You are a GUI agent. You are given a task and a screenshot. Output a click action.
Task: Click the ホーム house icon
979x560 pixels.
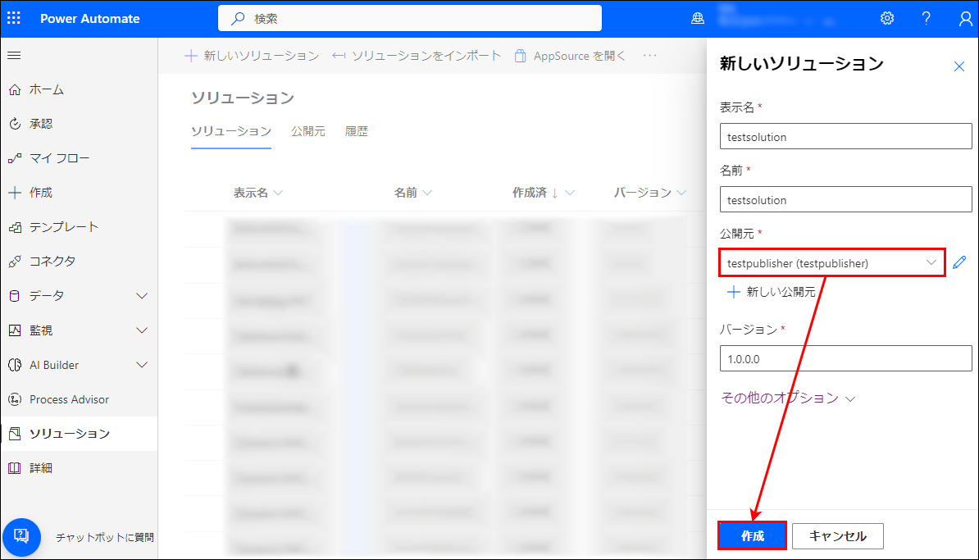[15, 90]
